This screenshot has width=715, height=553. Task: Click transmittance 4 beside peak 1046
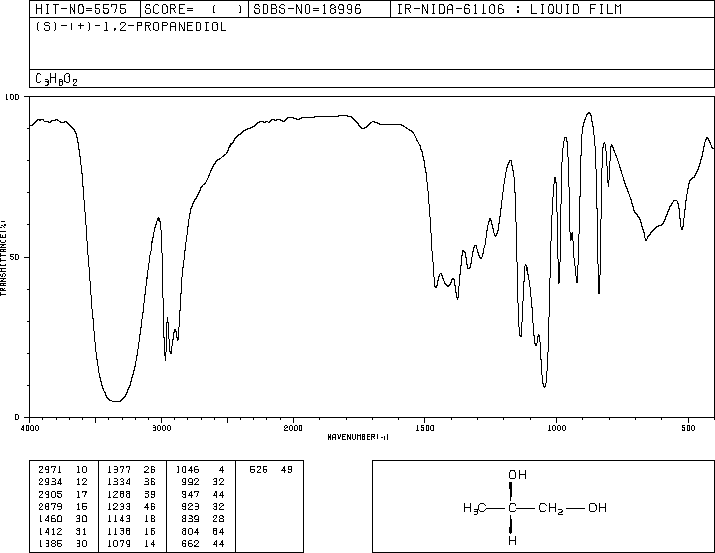pos(221,470)
